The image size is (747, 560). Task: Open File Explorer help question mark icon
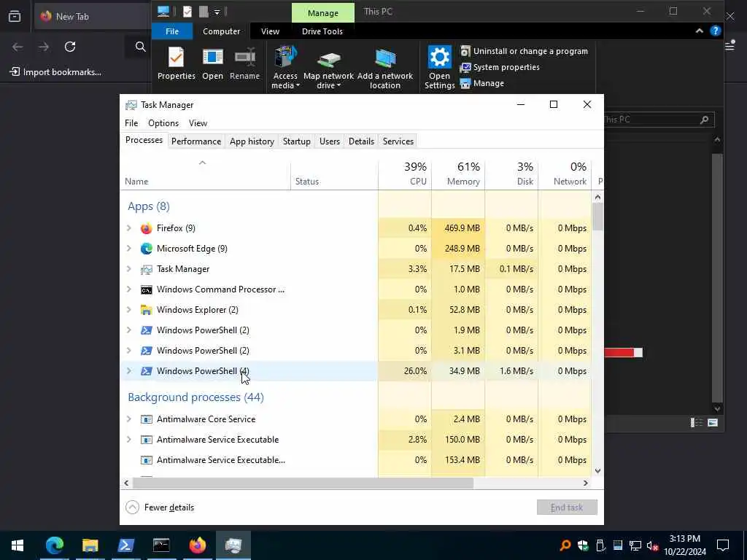pos(715,31)
